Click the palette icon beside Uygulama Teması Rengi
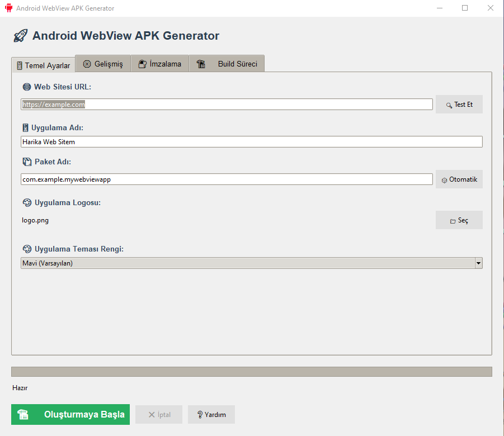This screenshot has width=504, height=436. 27,249
